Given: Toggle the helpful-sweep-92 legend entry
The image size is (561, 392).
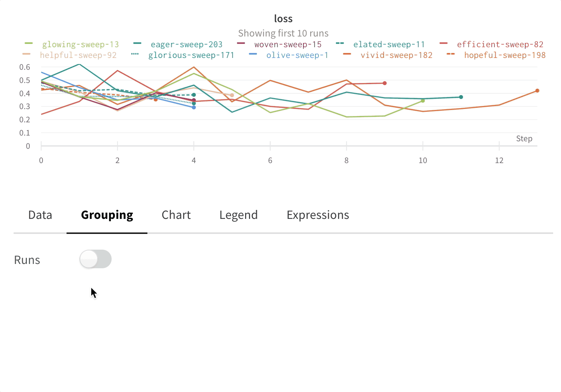Looking at the screenshot, I should pyautogui.click(x=78, y=55).
